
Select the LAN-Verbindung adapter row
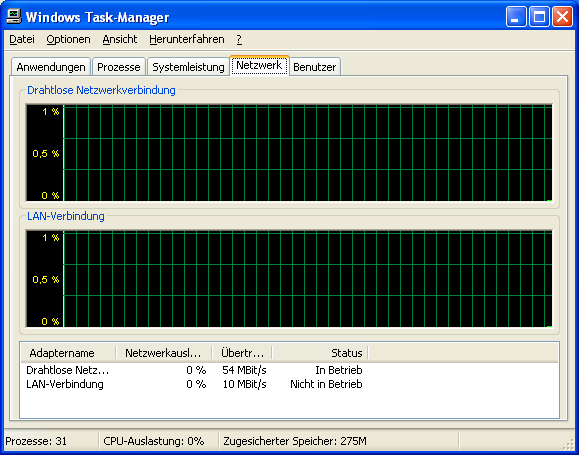click(194, 384)
